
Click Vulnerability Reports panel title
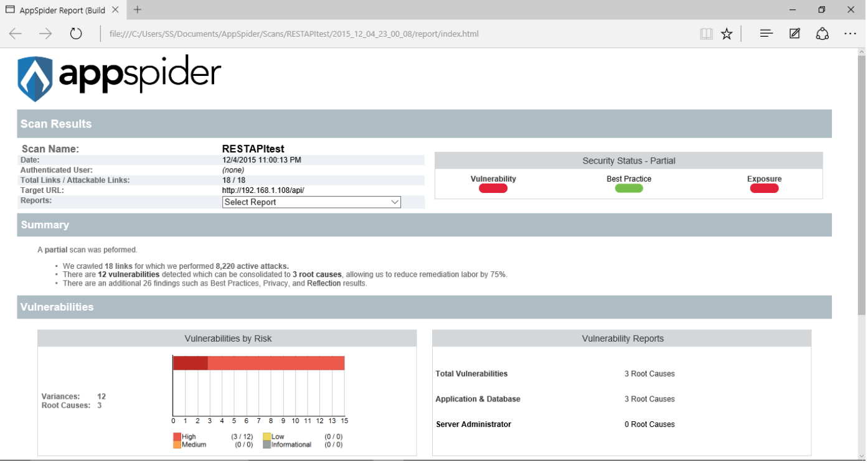(623, 339)
